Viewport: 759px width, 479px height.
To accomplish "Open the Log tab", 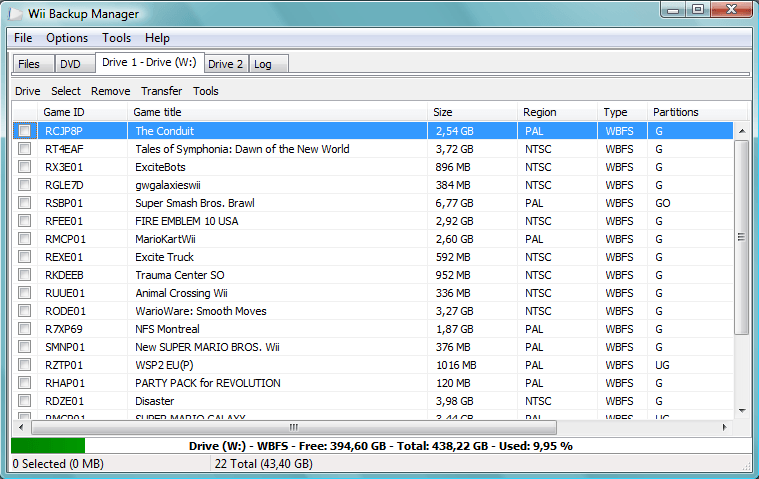I will click(x=268, y=64).
